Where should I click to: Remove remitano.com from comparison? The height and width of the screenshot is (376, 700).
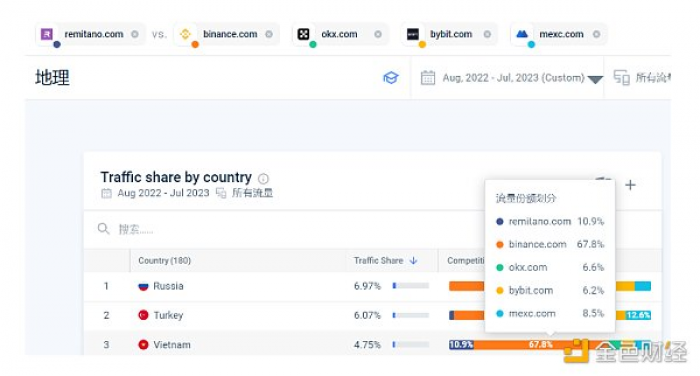click(135, 34)
